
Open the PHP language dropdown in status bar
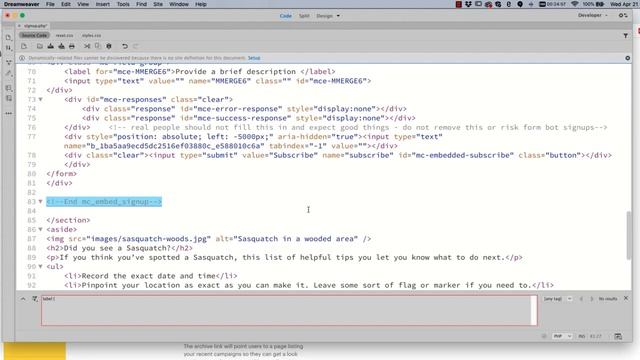tap(562, 336)
